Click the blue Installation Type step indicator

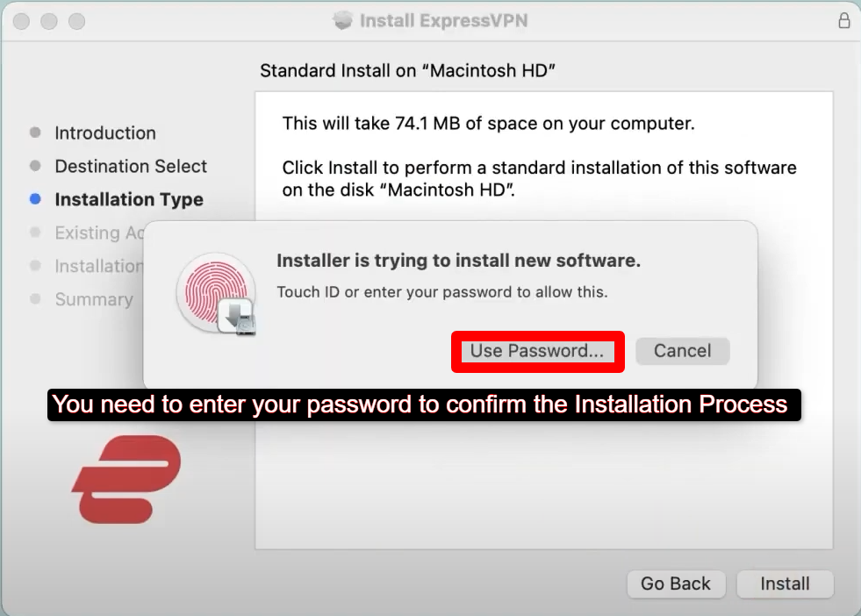[37, 199]
